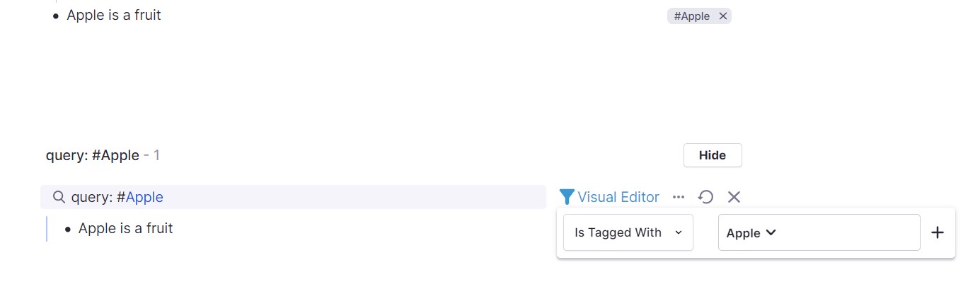Image resolution: width=980 pixels, height=282 pixels.
Task: Hide the query results with Hide button
Action: (x=713, y=155)
